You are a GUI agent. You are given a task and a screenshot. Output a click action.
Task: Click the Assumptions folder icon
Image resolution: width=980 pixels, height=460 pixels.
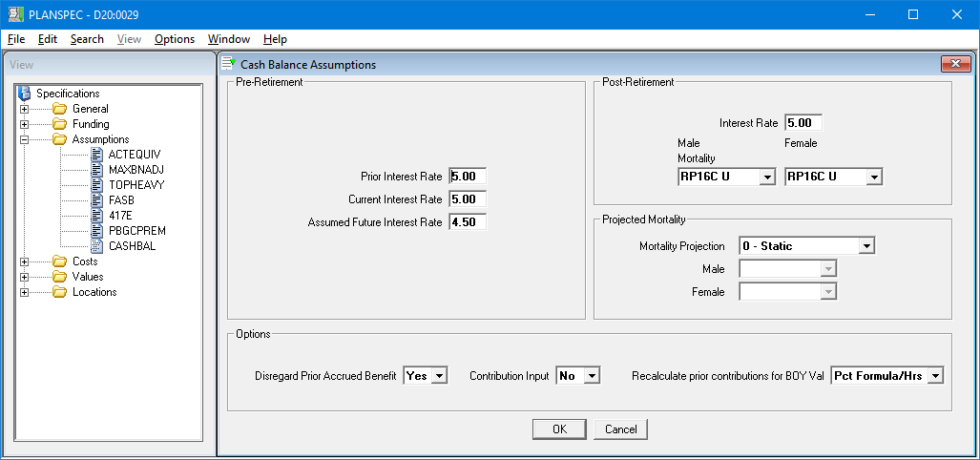click(x=59, y=139)
